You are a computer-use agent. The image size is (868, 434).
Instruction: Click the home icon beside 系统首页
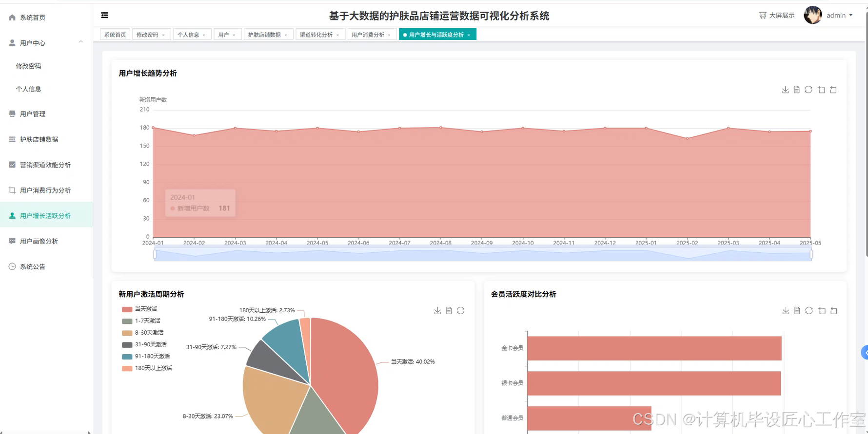(x=12, y=18)
